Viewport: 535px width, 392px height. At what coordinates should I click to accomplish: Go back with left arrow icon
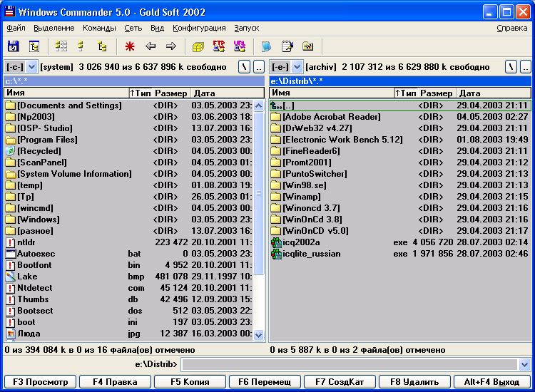tap(151, 46)
